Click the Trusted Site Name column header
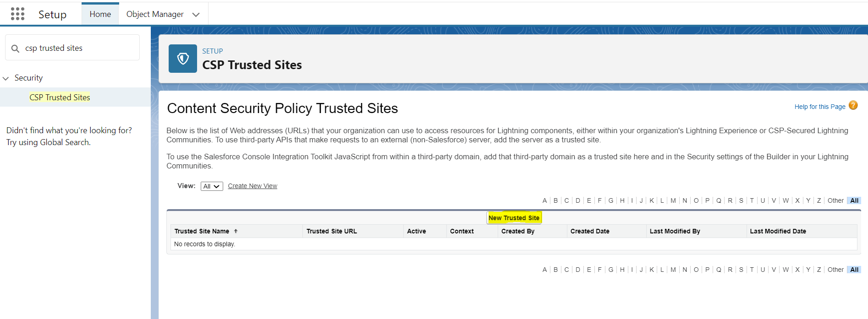The height and width of the screenshot is (319, 868). click(x=202, y=231)
